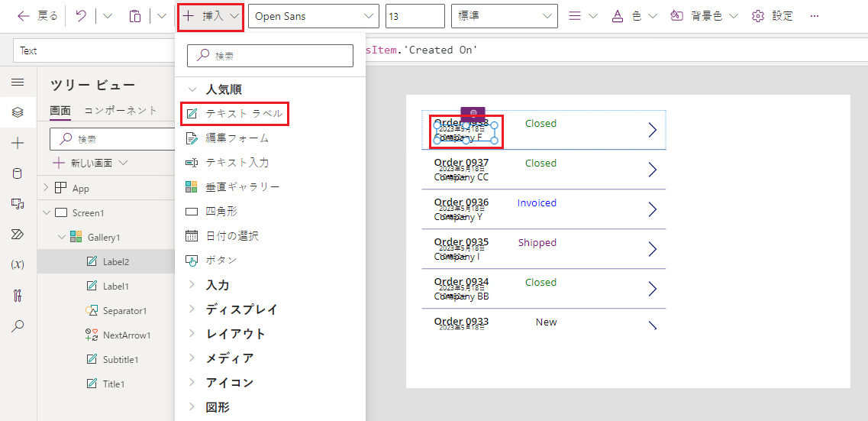Collapse the Gallery1 tree node
The width and height of the screenshot is (868, 421).
click(x=61, y=237)
